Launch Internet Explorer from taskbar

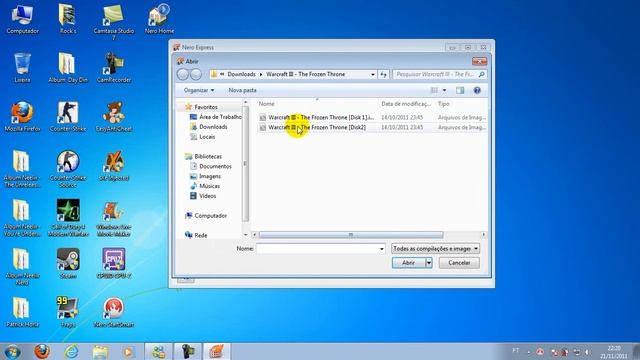pyautogui.click(x=71, y=351)
